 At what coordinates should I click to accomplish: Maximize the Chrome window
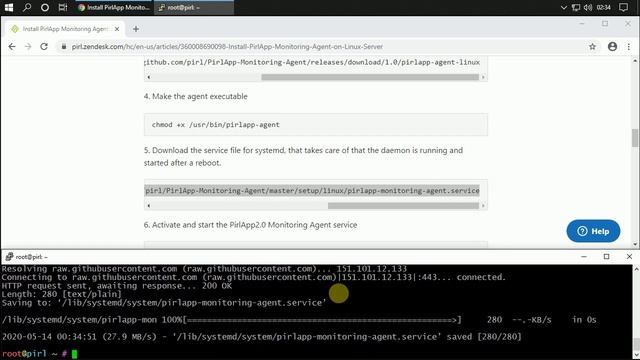(605, 24)
